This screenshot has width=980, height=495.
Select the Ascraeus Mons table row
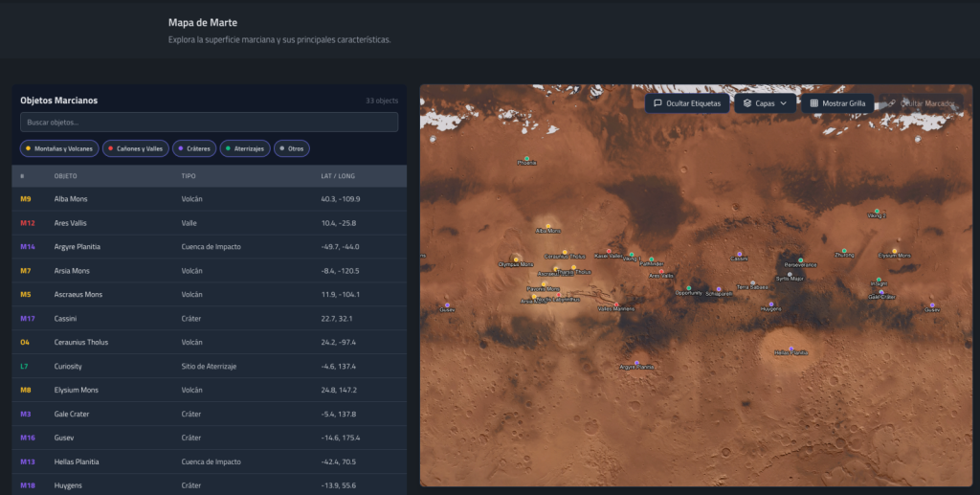[209, 294]
